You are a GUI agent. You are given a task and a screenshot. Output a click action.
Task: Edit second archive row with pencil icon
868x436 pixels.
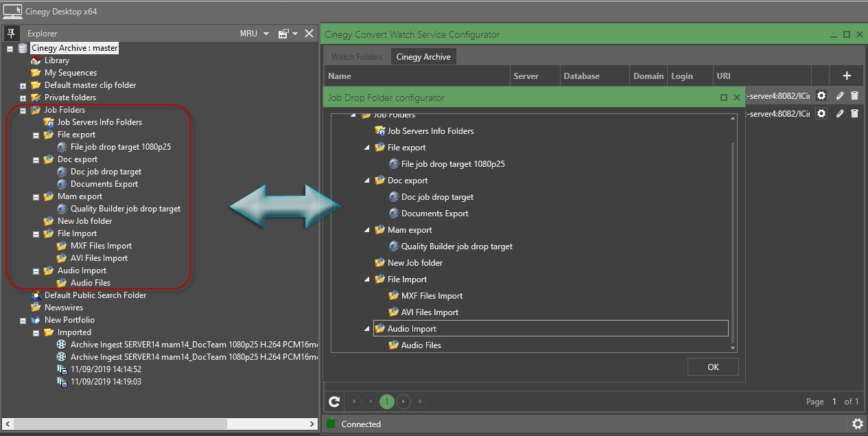click(x=840, y=113)
